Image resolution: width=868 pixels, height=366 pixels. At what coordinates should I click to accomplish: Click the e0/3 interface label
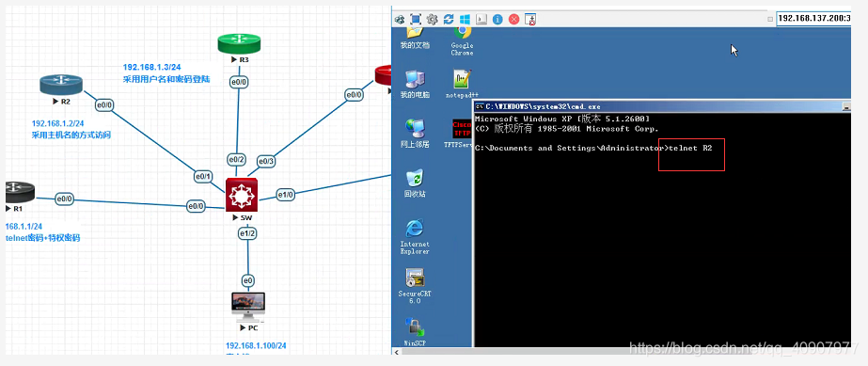point(266,161)
